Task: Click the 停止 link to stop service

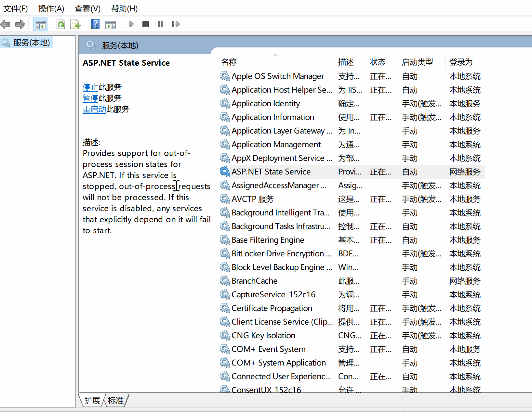Action: point(90,87)
